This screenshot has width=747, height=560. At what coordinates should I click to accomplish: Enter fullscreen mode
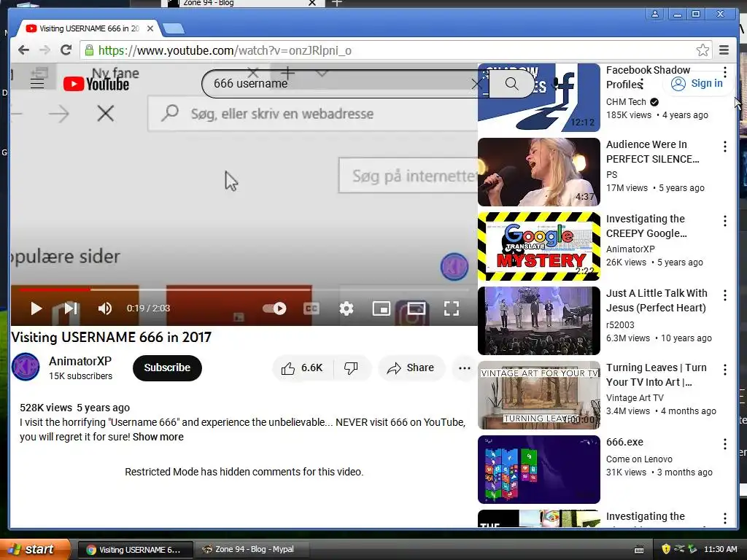pos(451,308)
